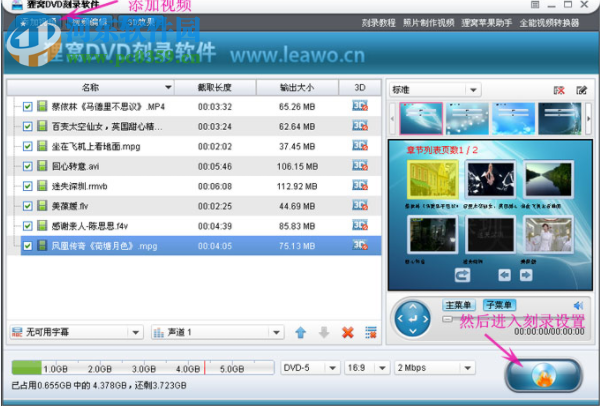Click the preview playback slider handle

(x=447, y=319)
